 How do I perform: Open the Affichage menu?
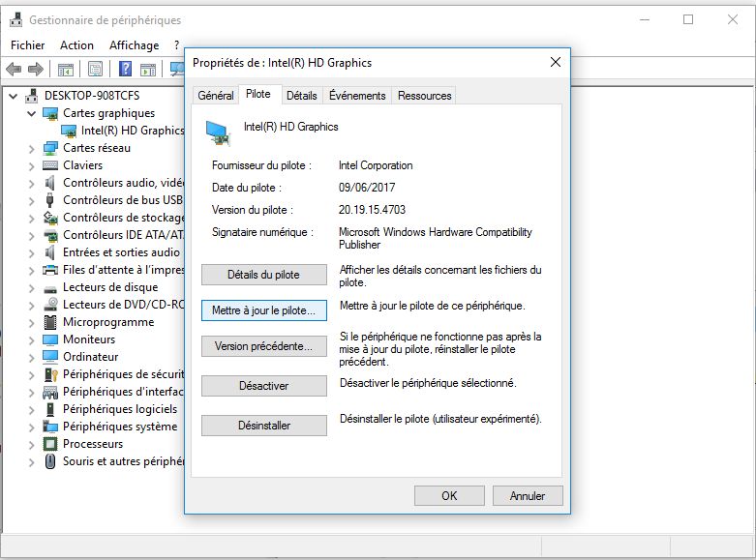click(134, 45)
